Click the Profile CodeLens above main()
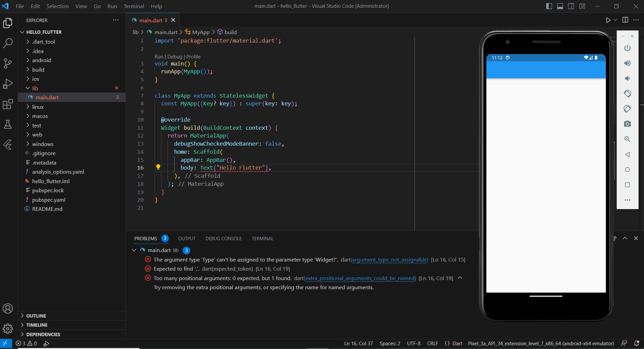The width and height of the screenshot is (644, 349). click(193, 57)
